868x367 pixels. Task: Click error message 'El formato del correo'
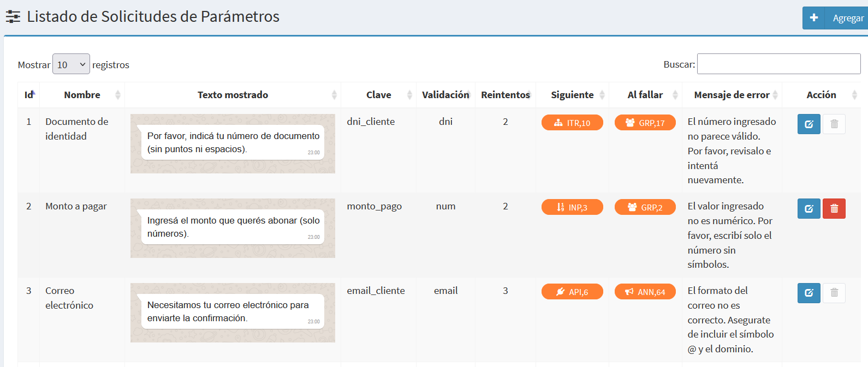[730, 320]
